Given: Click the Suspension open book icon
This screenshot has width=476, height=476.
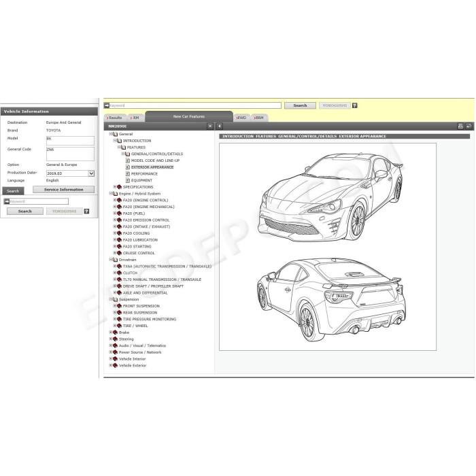Looking at the screenshot, I should [115, 299].
